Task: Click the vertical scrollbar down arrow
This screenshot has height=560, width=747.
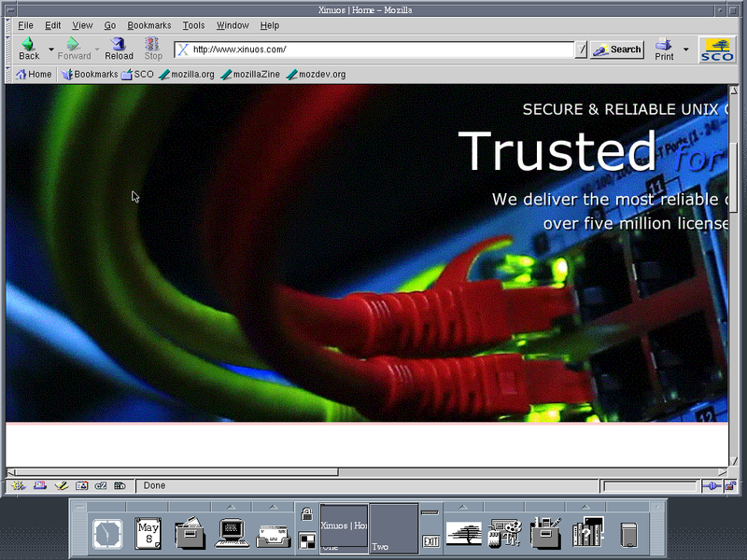Action: point(734,461)
